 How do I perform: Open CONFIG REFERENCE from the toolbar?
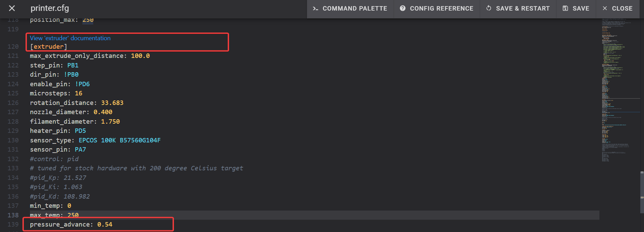click(437, 9)
